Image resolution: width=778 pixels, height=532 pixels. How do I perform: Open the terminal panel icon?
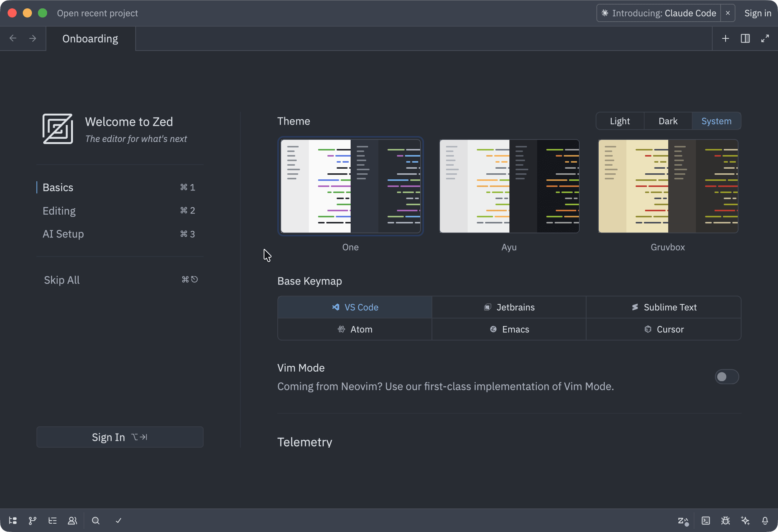(x=706, y=521)
